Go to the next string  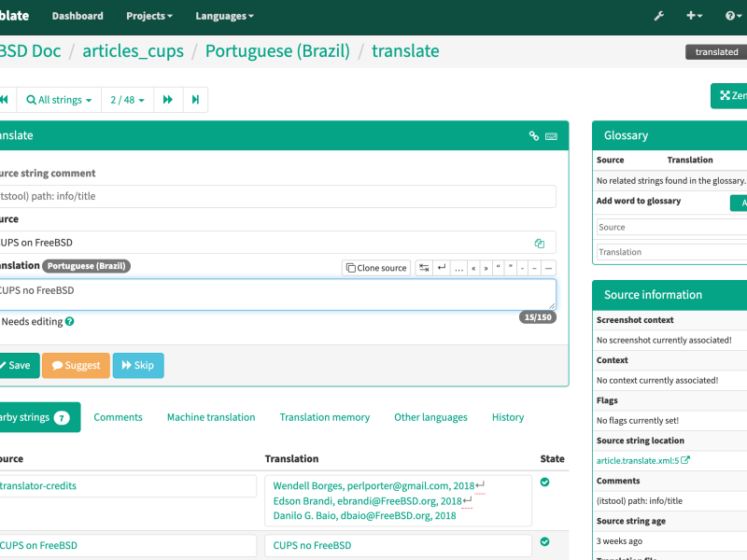(168, 100)
